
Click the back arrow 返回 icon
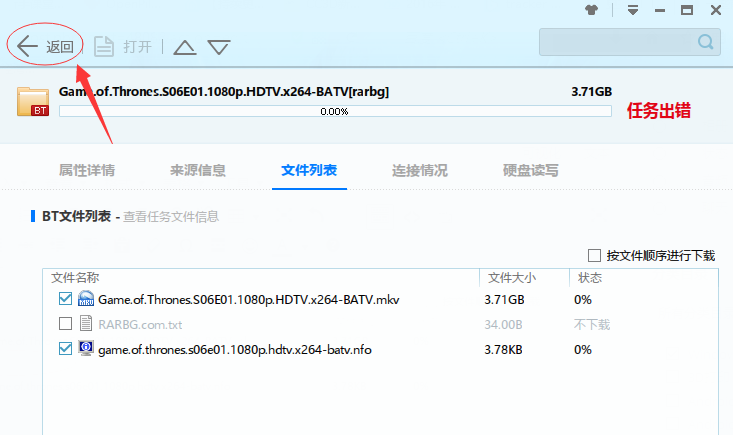(x=27, y=46)
